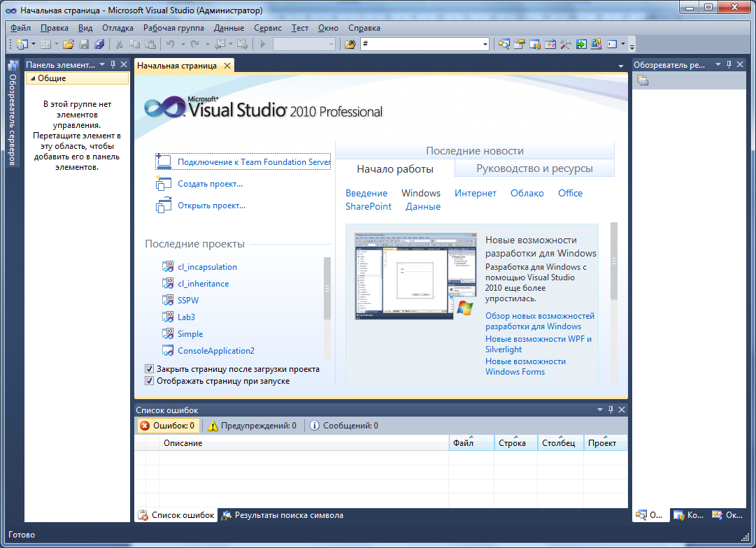Click the Undo arrow icon
This screenshot has width=756, height=548.
click(x=170, y=44)
